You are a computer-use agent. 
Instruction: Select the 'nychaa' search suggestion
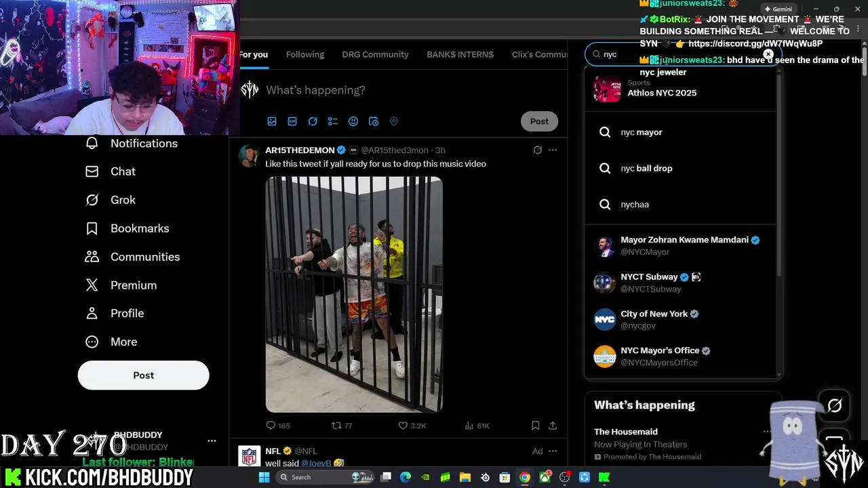[680, 204]
